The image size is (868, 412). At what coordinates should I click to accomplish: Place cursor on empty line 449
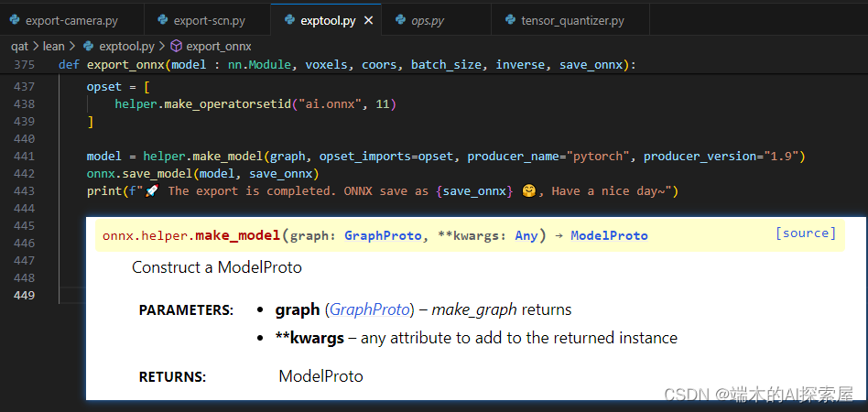[x=72, y=295]
